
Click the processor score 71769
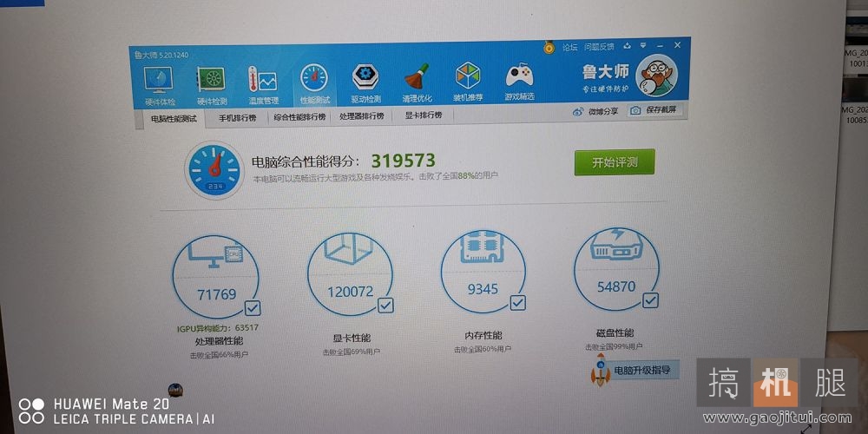tap(216, 294)
